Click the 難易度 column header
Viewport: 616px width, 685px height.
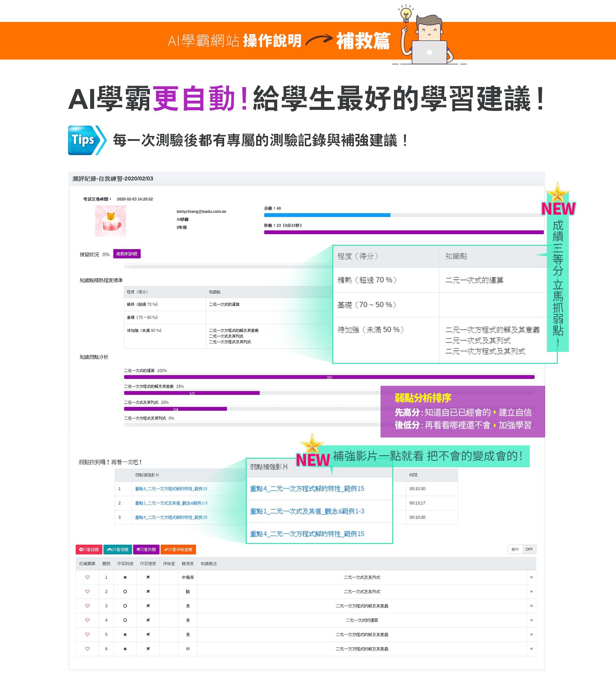click(x=188, y=564)
